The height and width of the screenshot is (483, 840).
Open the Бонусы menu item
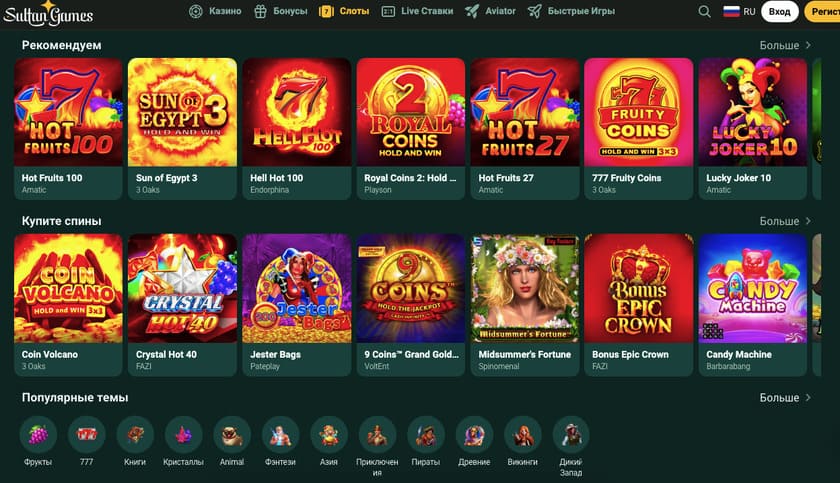[x=280, y=11]
